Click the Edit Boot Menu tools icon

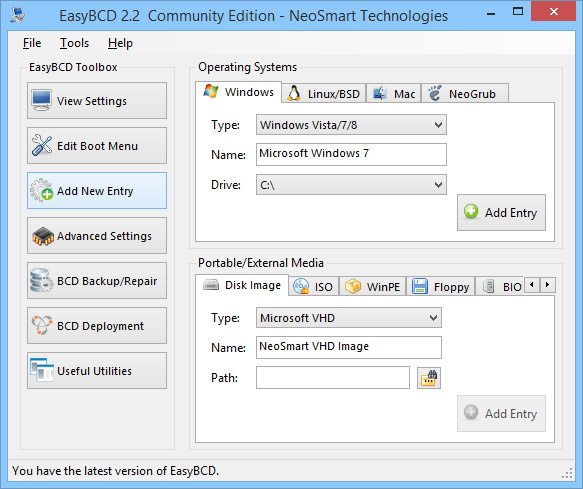(42, 145)
